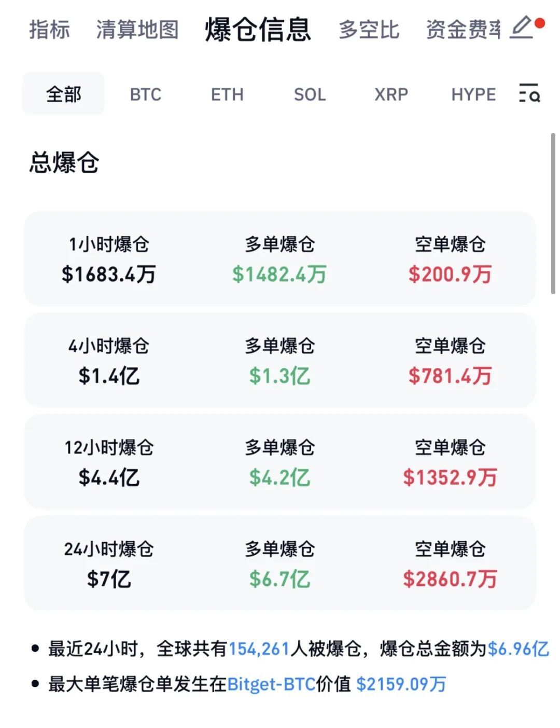Select the 1小时爆仓 summary card
Viewport: 560px width, 728px height.
click(x=279, y=258)
